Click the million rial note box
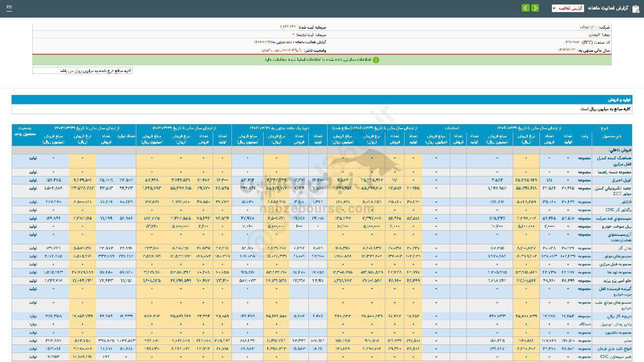The image size is (644, 362). coord(83,71)
